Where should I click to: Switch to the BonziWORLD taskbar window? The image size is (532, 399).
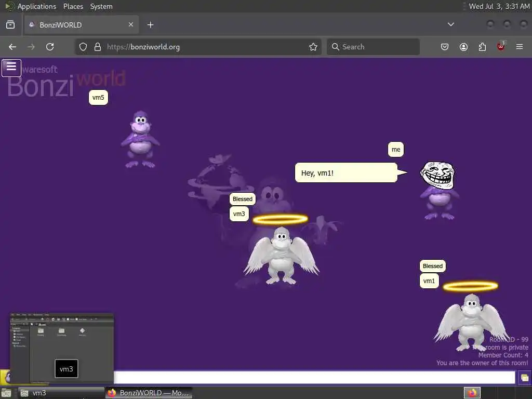coord(149,393)
